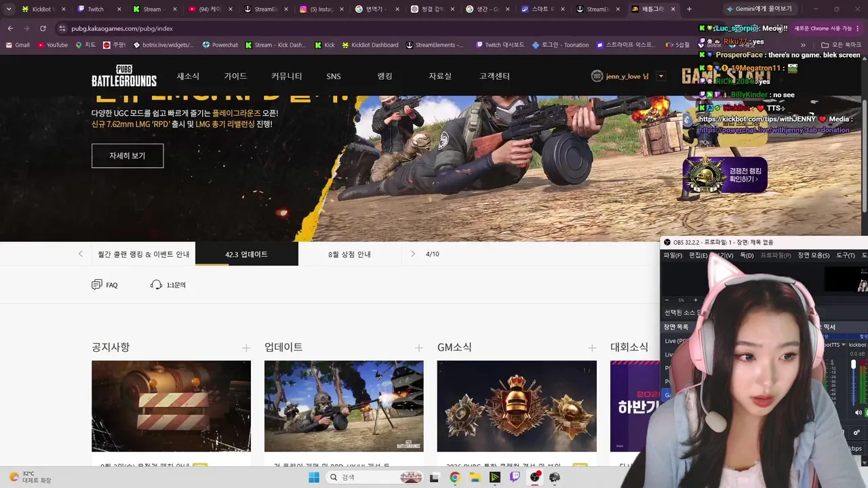Screen dimensions: 868x488
Task: Click the Gemini에게 물어보기 button
Action: click(759, 9)
